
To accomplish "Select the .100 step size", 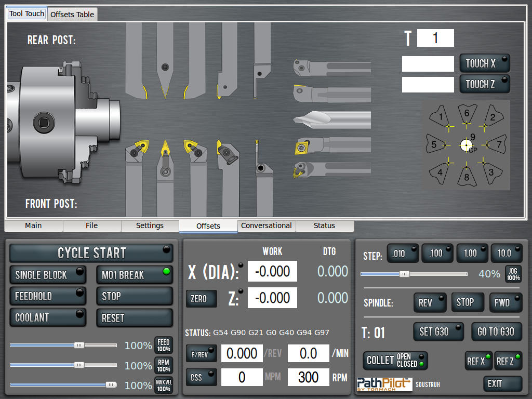I will [x=437, y=253].
